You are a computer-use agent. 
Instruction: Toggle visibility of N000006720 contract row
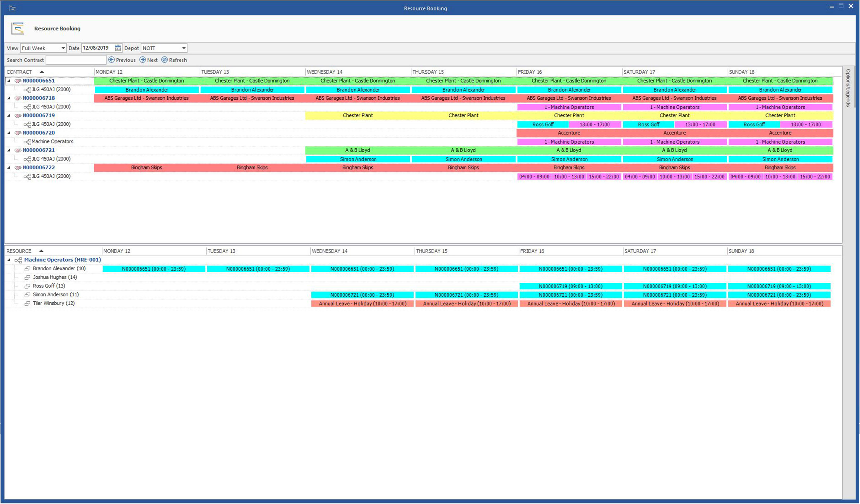tap(9, 133)
